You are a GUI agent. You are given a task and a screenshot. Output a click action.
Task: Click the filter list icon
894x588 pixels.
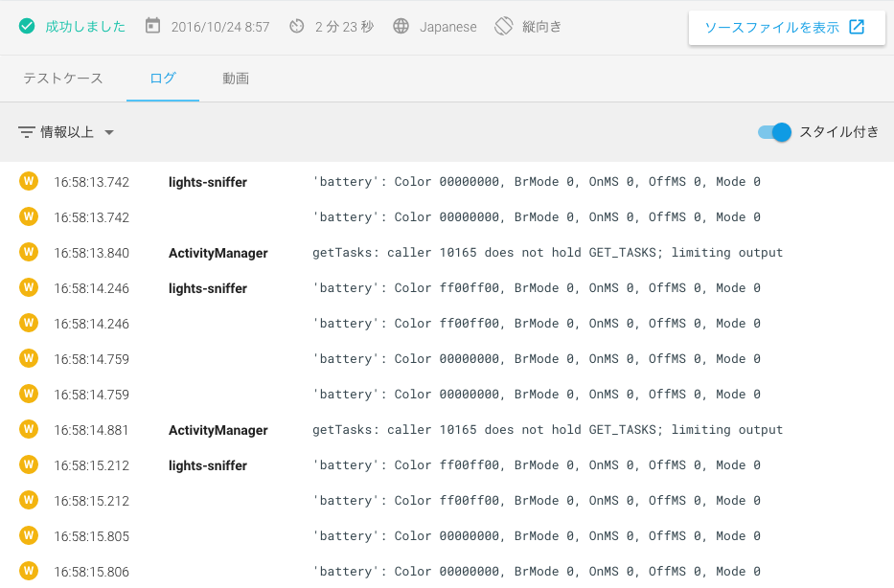(27, 132)
